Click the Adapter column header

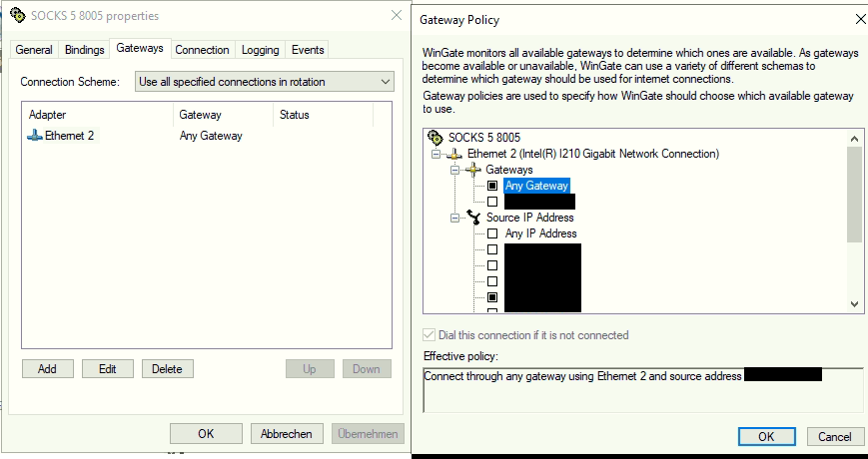point(98,115)
